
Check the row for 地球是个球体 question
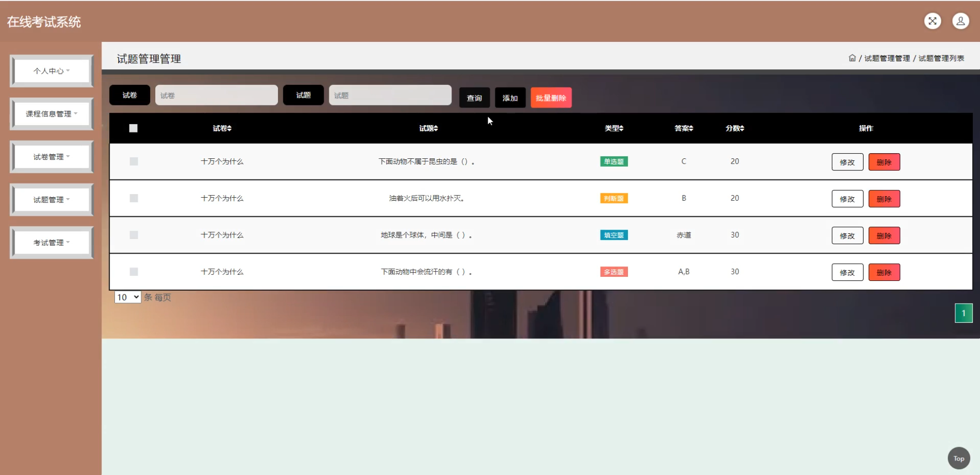point(134,235)
